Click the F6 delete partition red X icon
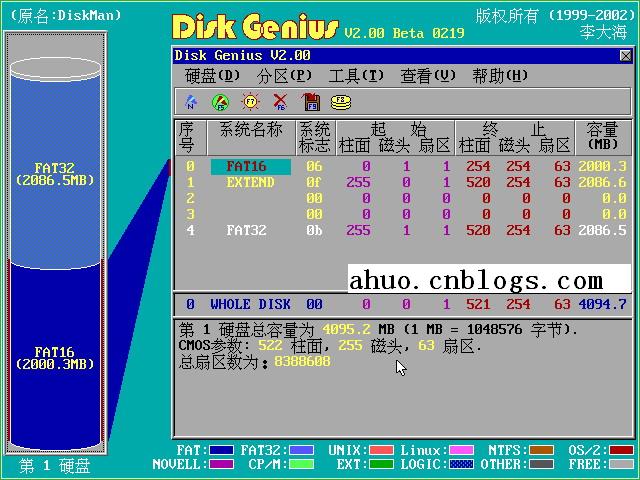Screen dimensions: 640x480 (x=280, y=102)
